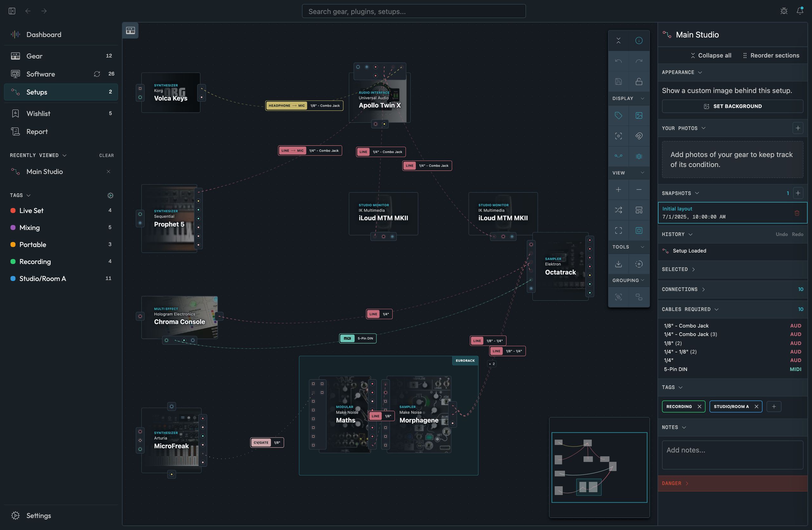Image resolution: width=812 pixels, height=530 pixels.
Task: Click Collapse all
Action: point(711,55)
